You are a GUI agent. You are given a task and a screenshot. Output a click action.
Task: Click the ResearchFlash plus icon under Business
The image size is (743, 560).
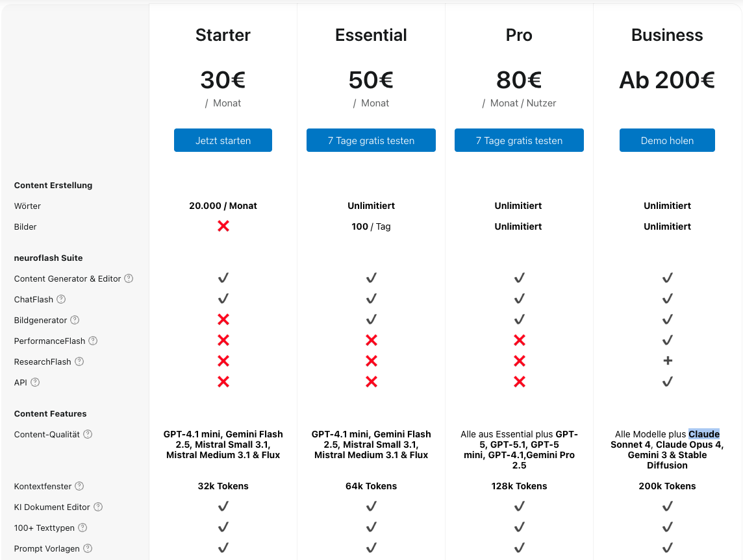point(667,361)
